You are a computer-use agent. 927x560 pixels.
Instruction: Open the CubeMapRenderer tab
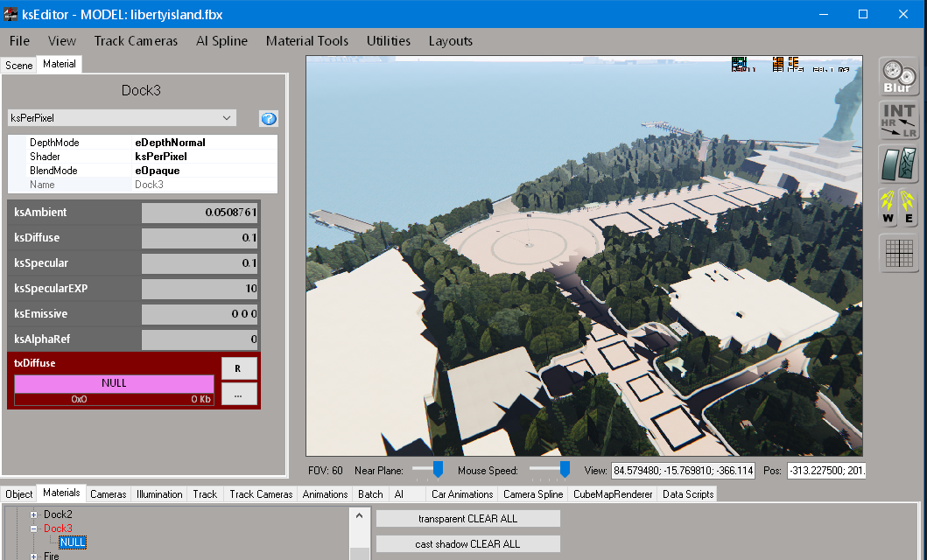coord(613,494)
